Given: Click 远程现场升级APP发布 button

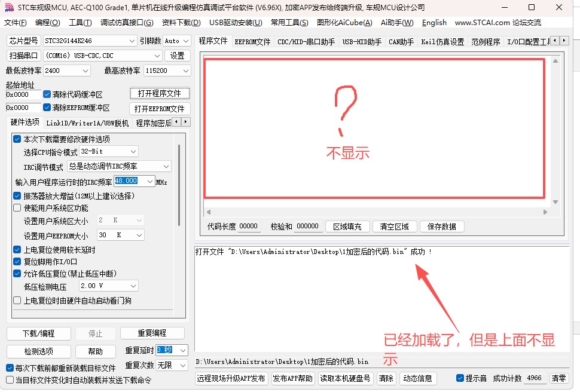Looking at the screenshot, I should (231, 378).
